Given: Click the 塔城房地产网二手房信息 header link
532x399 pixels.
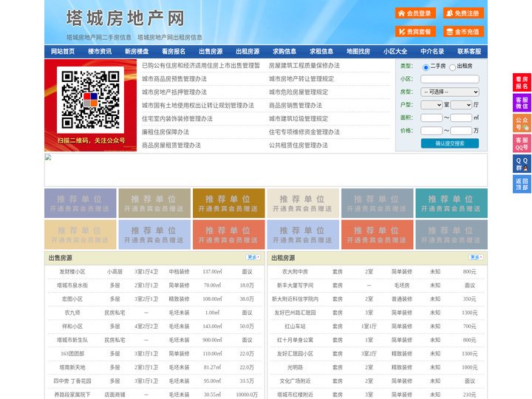Looking at the screenshot, I should [x=99, y=38].
